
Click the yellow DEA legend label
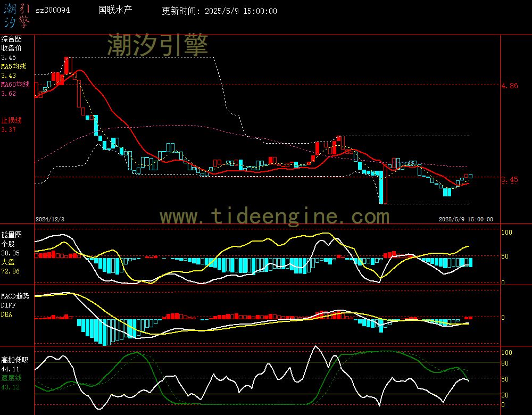6,314
